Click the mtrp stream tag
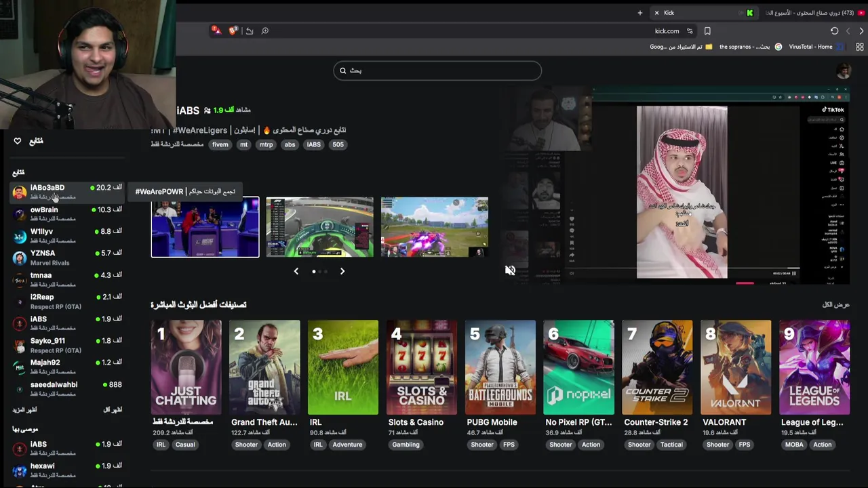The image size is (868, 488). coord(266,144)
